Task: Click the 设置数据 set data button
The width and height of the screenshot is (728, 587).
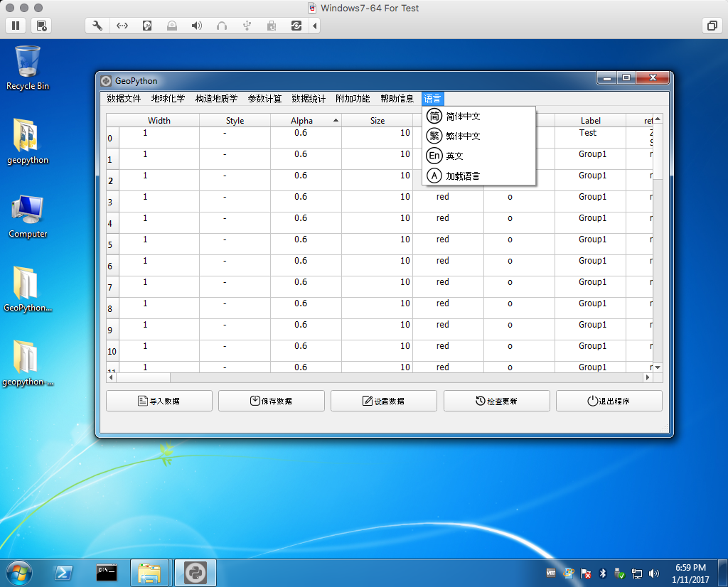Action: pos(384,401)
